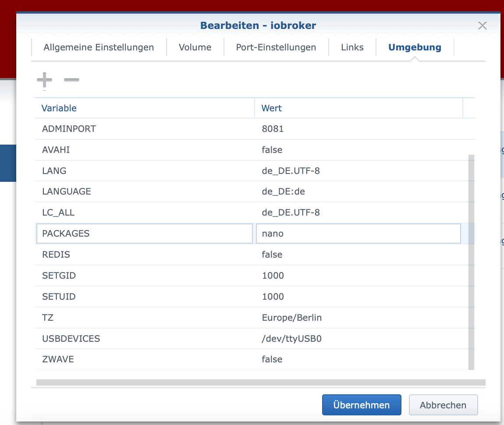Click the horizontal scrollbar below the table

[x=261, y=382]
